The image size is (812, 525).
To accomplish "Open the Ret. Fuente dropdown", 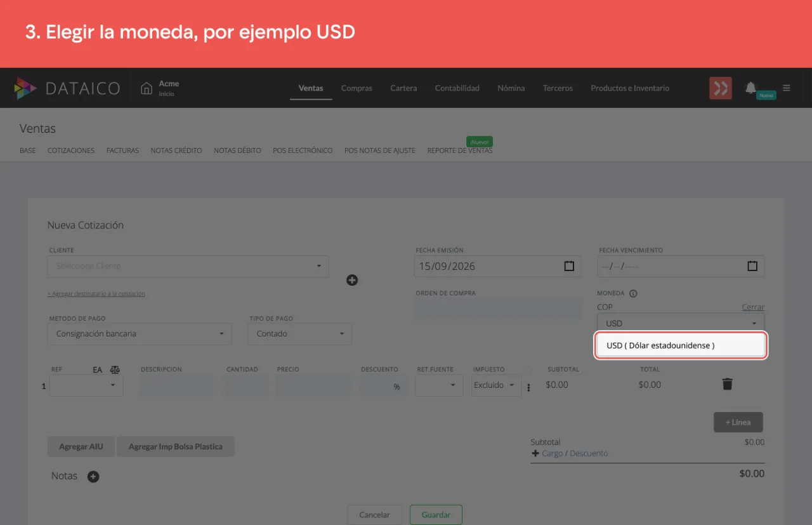I will click(439, 385).
